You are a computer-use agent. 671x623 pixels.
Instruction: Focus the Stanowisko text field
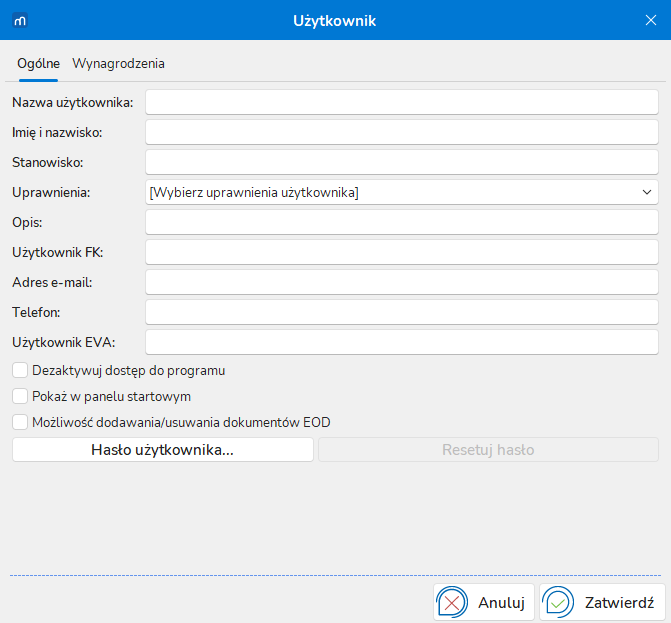pos(401,162)
